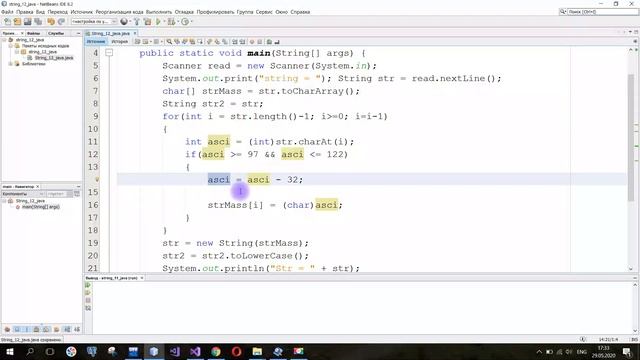Open the Сервис menu
The height and width of the screenshot is (360, 640).
pyautogui.click(x=264, y=12)
